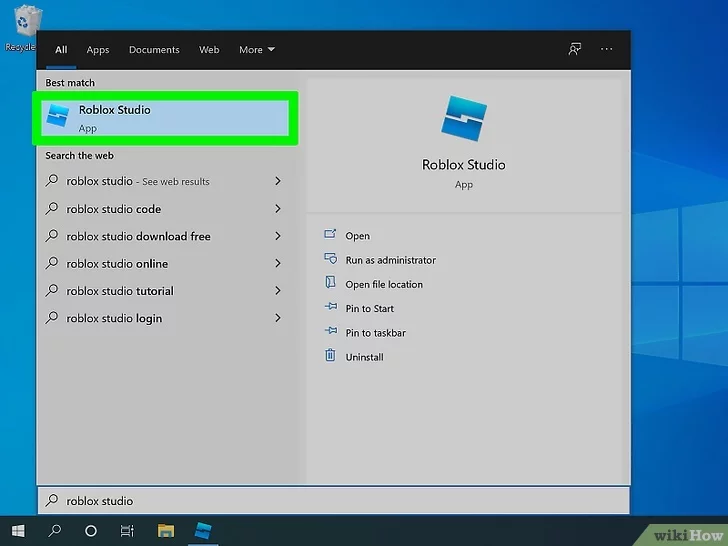Switch to the Apps tab
The width and height of the screenshot is (728, 546).
(98, 50)
